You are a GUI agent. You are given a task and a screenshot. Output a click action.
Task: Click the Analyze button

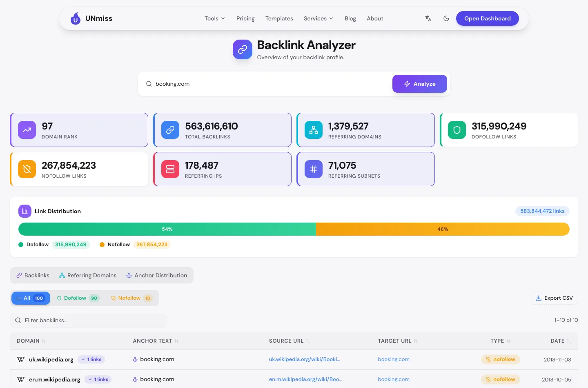(420, 84)
